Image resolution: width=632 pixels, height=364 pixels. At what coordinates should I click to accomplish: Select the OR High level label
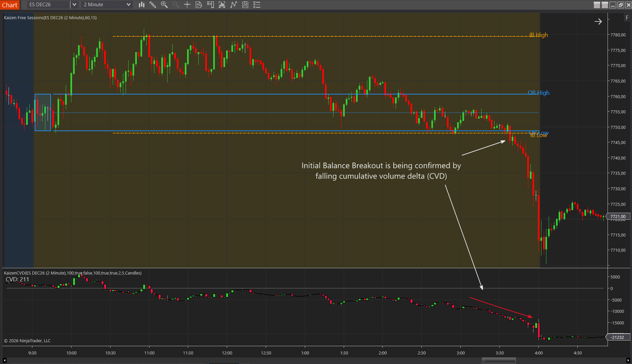(538, 93)
